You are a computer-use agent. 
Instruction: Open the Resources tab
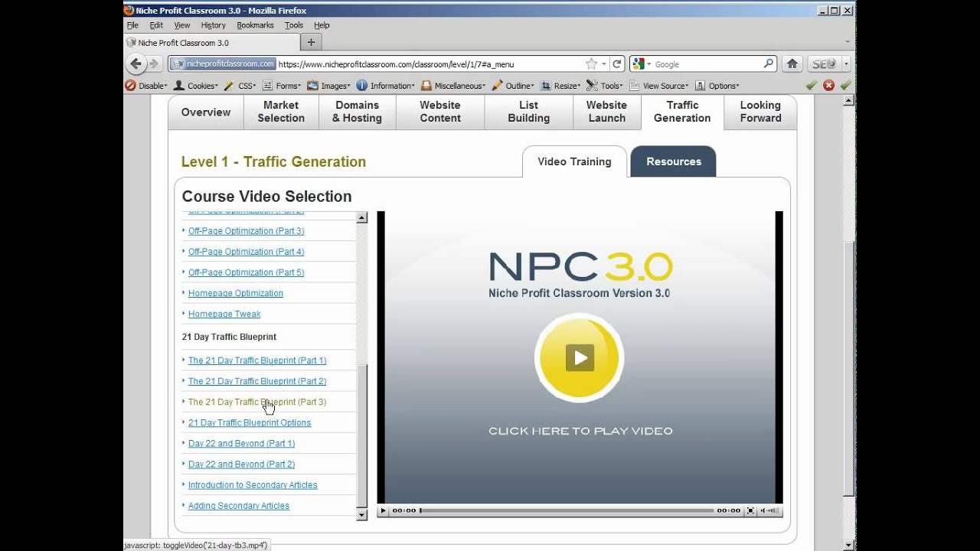pos(674,161)
